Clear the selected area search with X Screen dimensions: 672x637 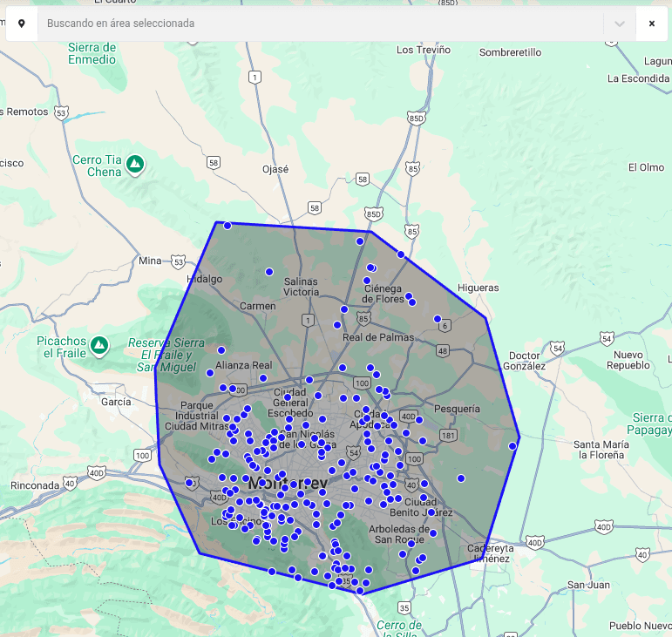click(x=651, y=24)
